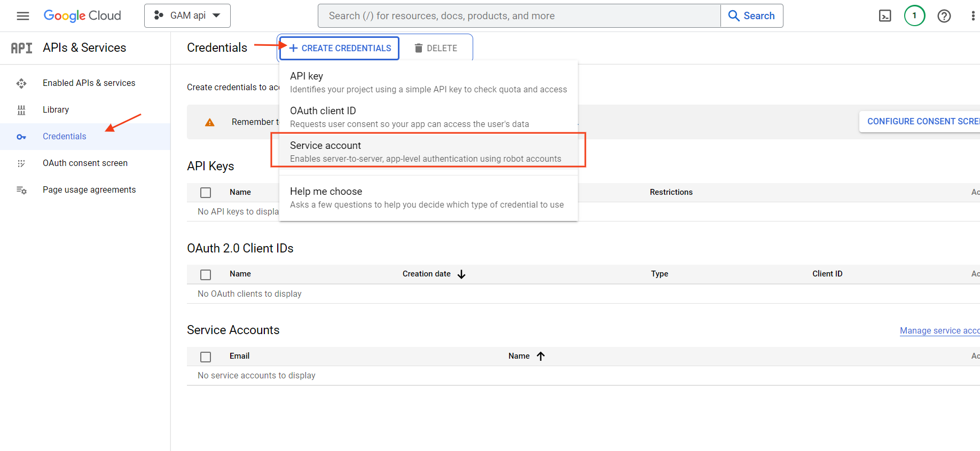The image size is (980, 451).
Task: Click the orange warning triangle icon
Action: pyautogui.click(x=210, y=122)
